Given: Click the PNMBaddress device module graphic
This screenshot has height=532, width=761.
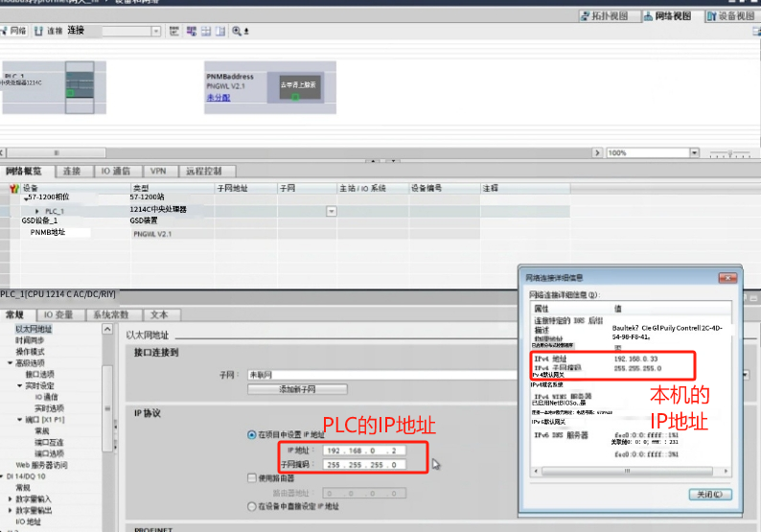Looking at the screenshot, I should coord(301,88).
